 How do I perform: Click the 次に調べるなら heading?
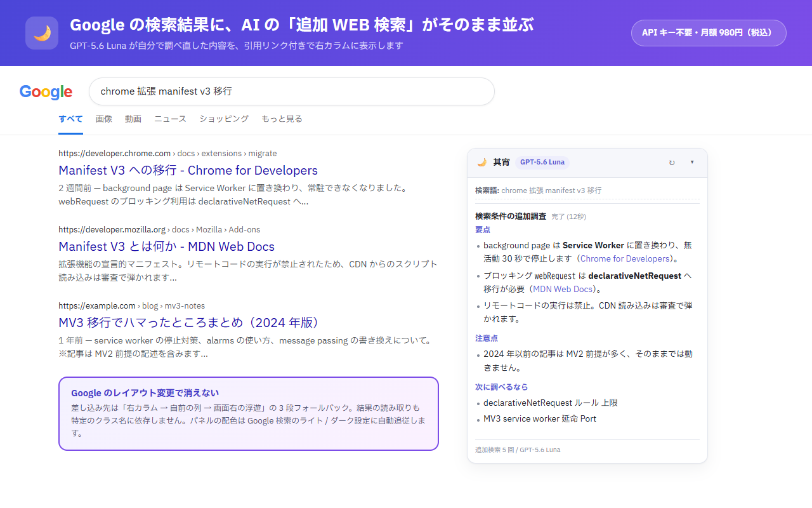501,387
